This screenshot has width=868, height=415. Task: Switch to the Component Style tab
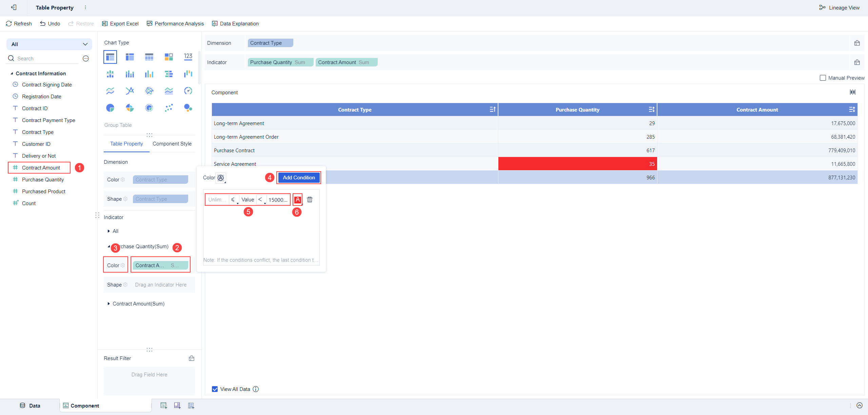172,144
